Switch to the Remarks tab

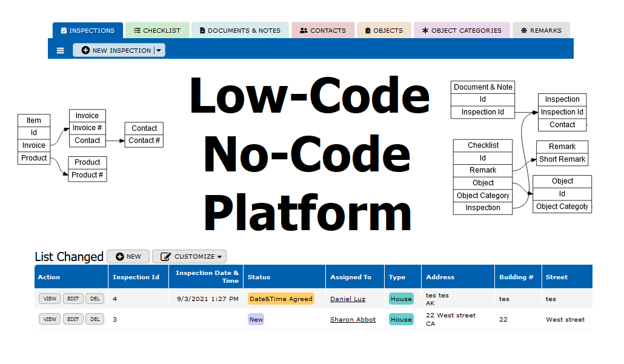541,30
